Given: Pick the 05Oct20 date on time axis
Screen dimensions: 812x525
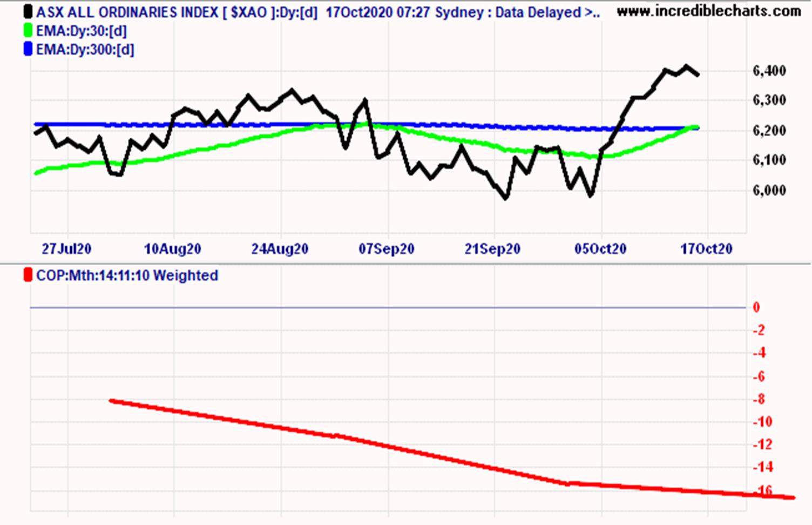Looking at the screenshot, I should 600,249.
